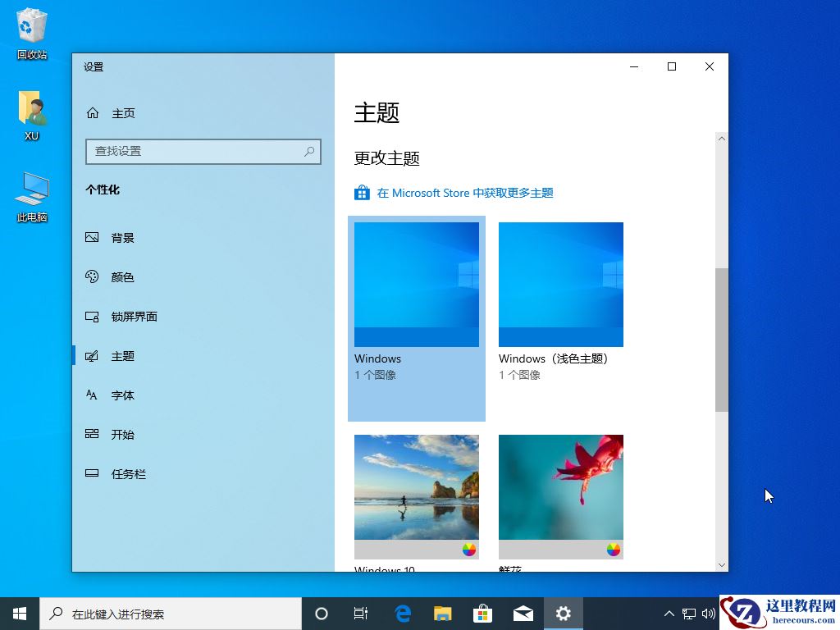The height and width of the screenshot is (630, 840).
Task: Collapse the notification area chevron
Action: [669, 613]
